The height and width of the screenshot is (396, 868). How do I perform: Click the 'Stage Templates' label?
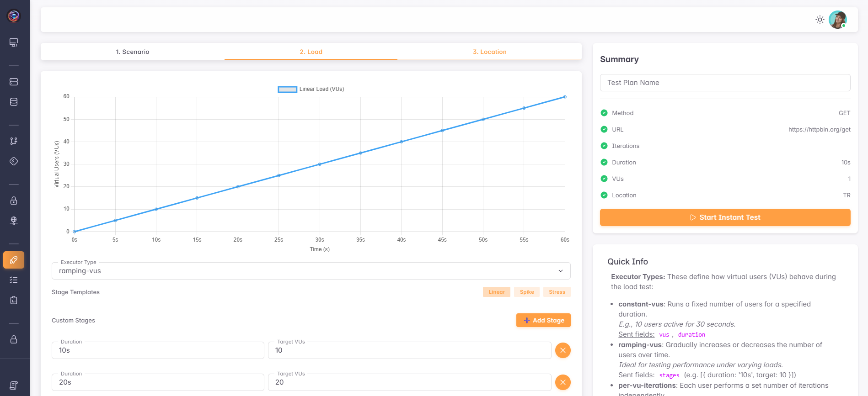[75, 292]
